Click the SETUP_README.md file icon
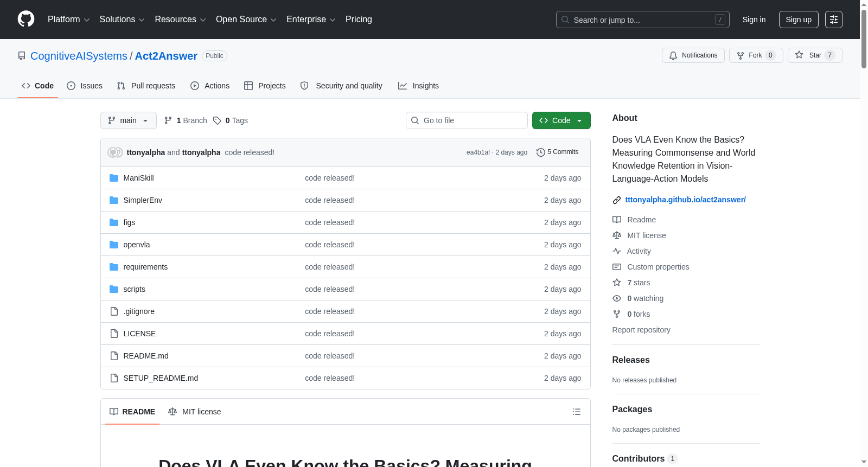Screen dimensions: 868x467 (114, 378)
